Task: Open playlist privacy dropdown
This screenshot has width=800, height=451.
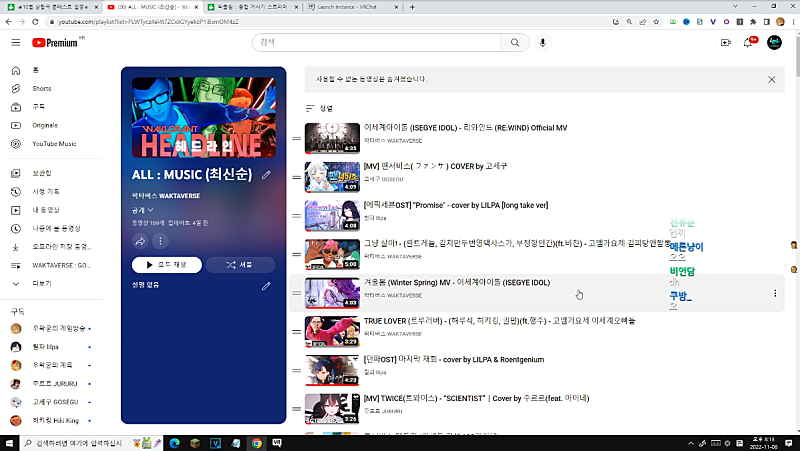Action: click(x=143, y=210)
